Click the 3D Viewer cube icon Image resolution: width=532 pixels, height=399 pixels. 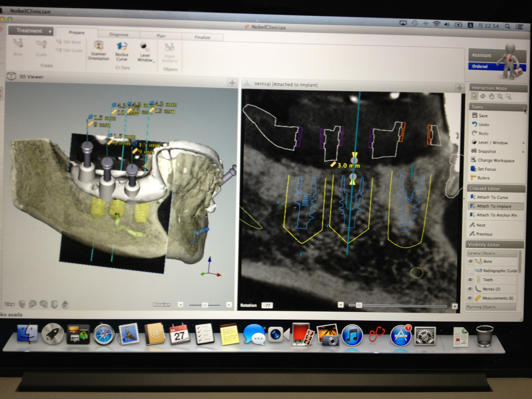click(x=11, y=76)
